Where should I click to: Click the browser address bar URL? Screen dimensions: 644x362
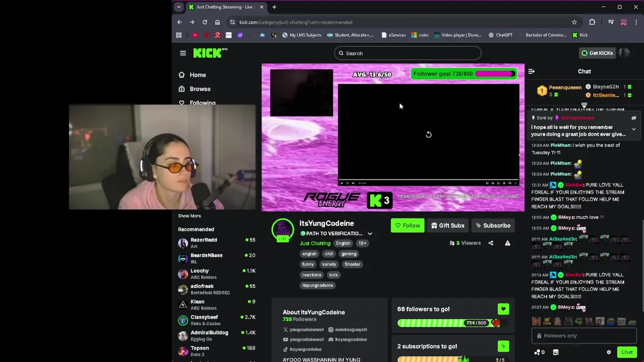point(296,22)
